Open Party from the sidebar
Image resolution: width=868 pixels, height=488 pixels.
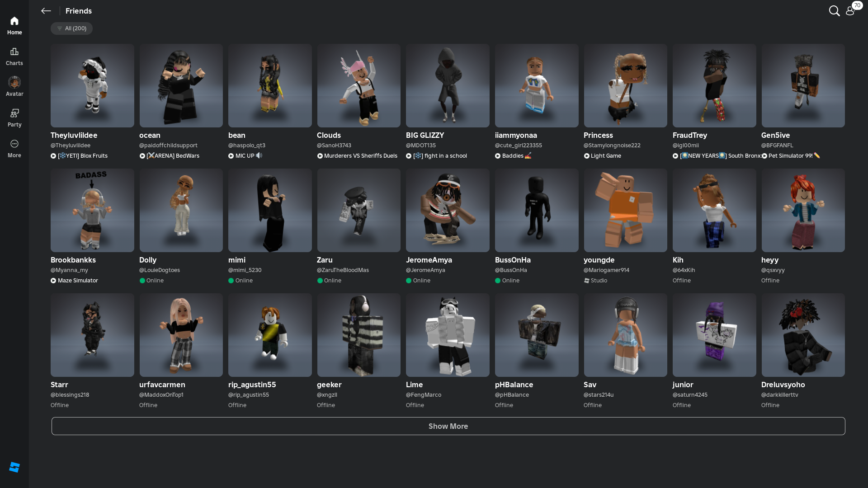14,117
